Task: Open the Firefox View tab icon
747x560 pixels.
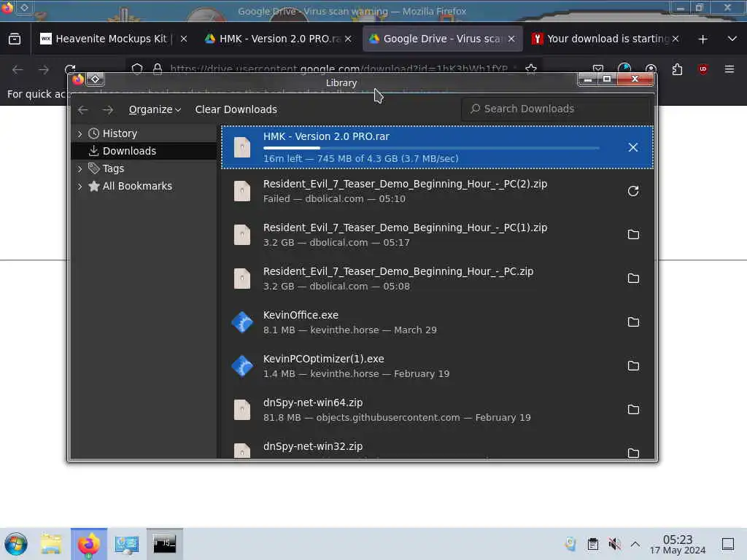Action: (15, 39)
